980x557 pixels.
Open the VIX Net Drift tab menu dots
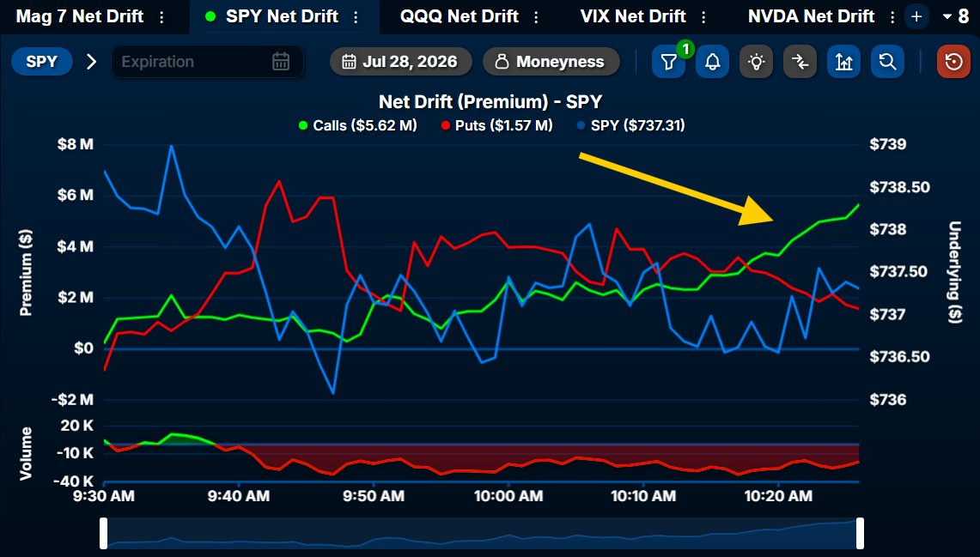coord(703,17)
